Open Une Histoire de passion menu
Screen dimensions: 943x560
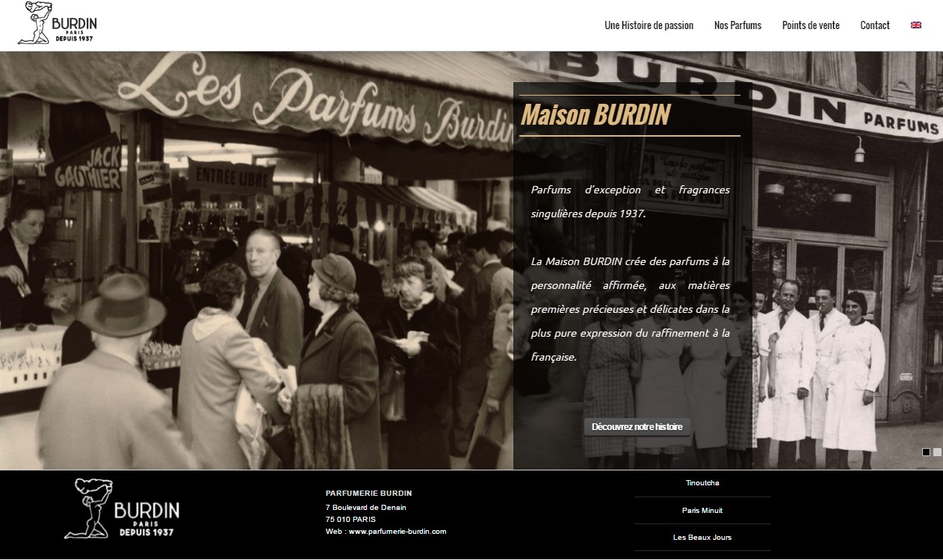click(649, 25)
